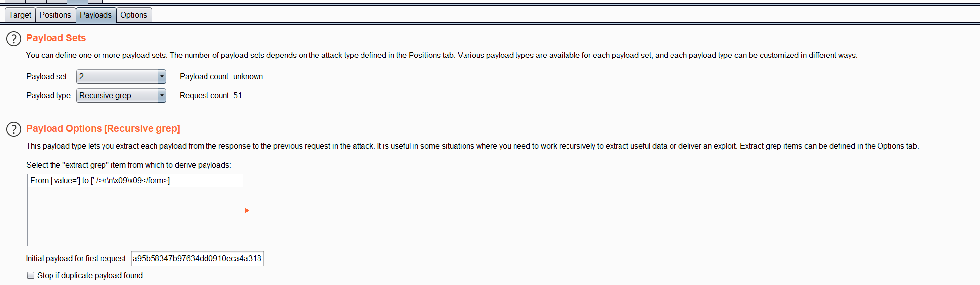Click the Request count 51 label

[211, 96]
